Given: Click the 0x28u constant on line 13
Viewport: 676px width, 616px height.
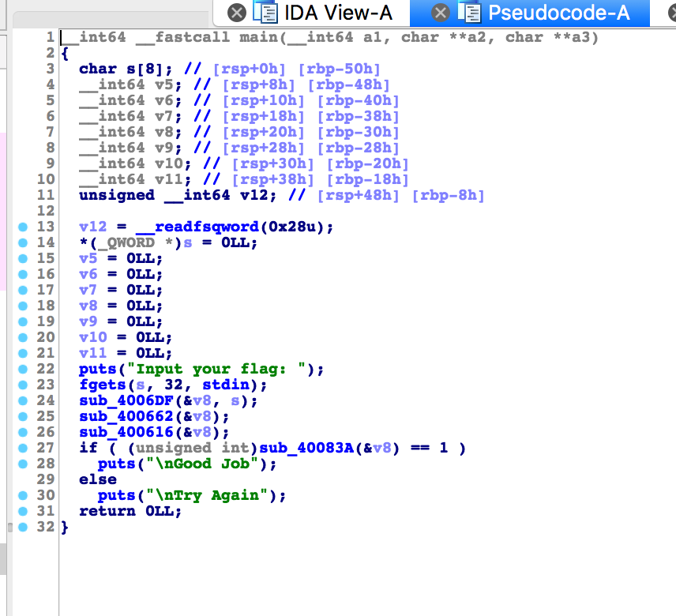Looking at the screenshot, I should pos(292,227).
